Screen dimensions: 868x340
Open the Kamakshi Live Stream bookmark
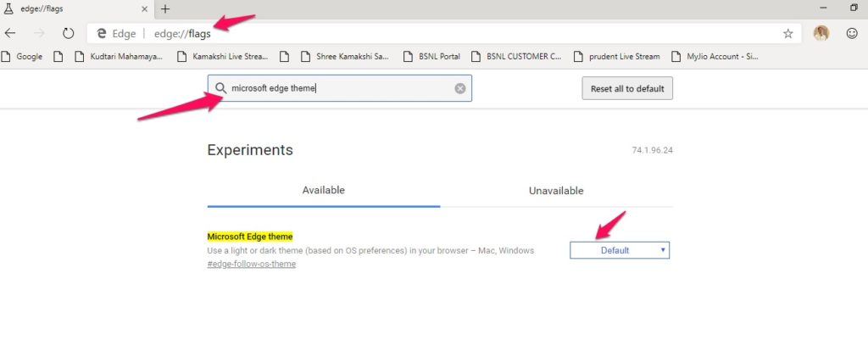[x=222, y=57]
